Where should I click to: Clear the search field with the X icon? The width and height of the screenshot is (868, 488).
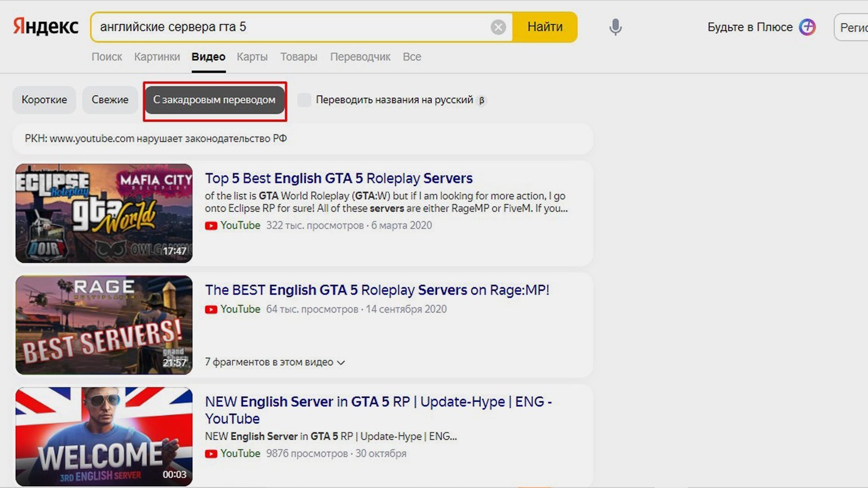[x=498, y=27]
